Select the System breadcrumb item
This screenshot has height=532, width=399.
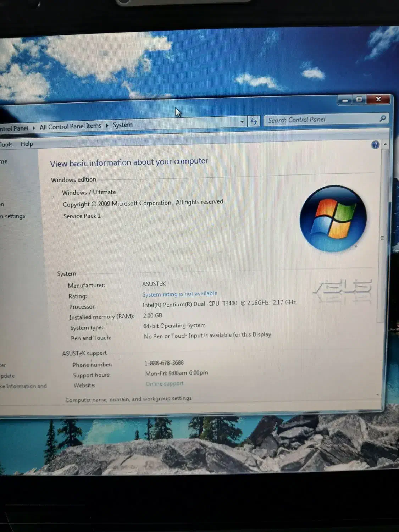(122, 125)
